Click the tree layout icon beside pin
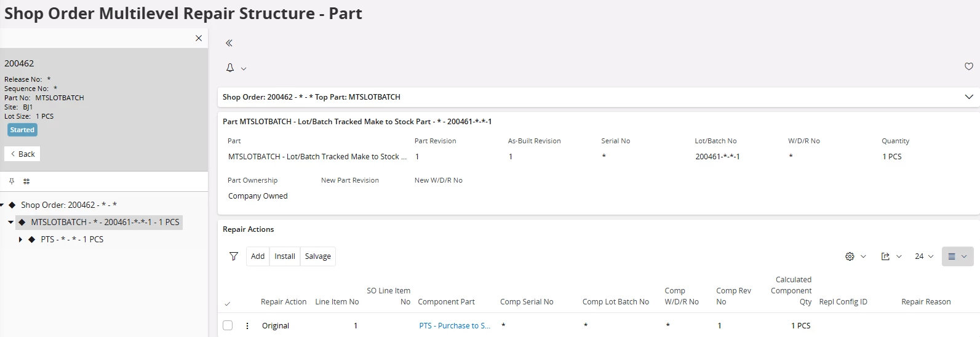 click(x=26, y=181)
